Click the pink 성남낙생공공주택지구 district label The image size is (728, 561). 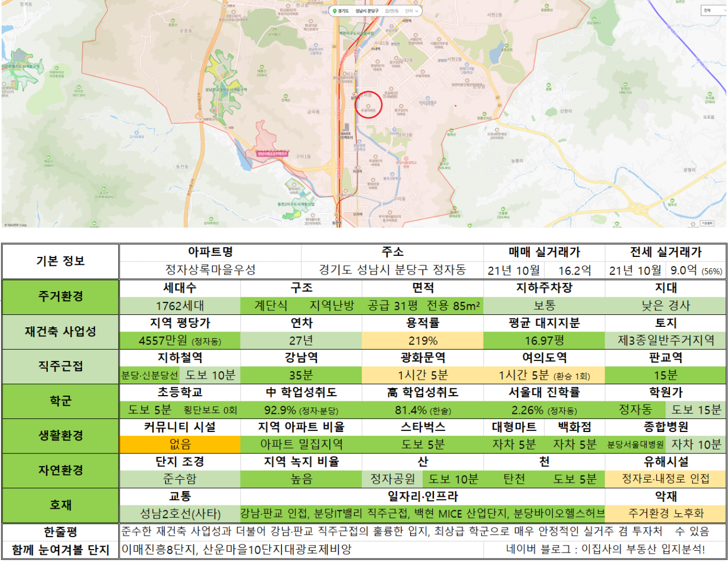(x=273, y=153)
